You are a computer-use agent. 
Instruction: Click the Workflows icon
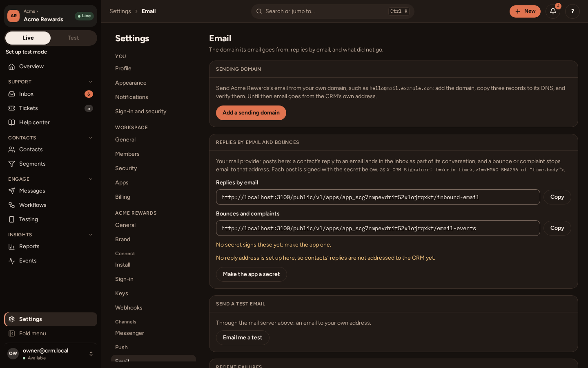(12, 205)
